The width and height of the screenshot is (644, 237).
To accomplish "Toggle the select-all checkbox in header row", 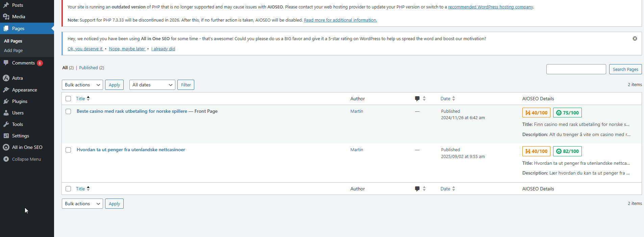I will [x=68, y=99].
